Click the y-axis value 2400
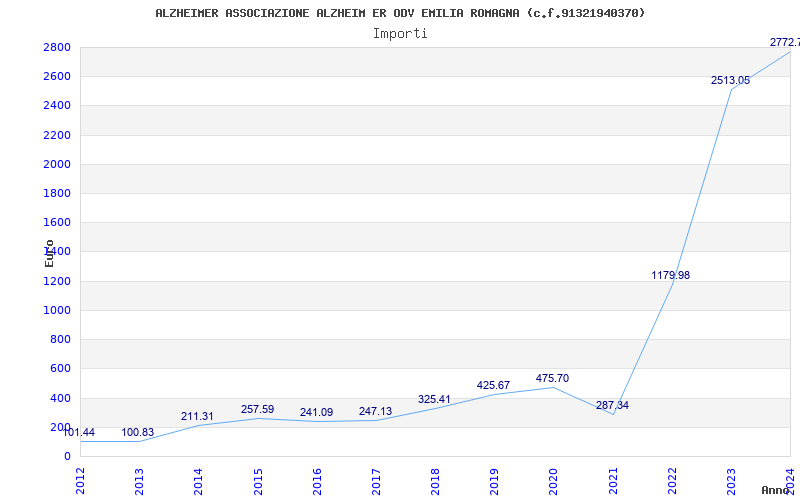 (x=57, y=106)
